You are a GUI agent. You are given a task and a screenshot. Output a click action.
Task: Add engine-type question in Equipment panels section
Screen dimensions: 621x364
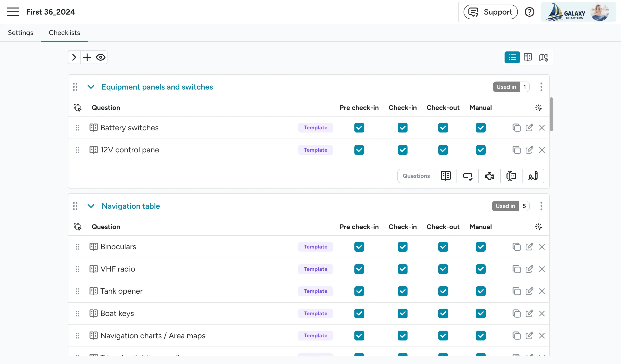490,176
